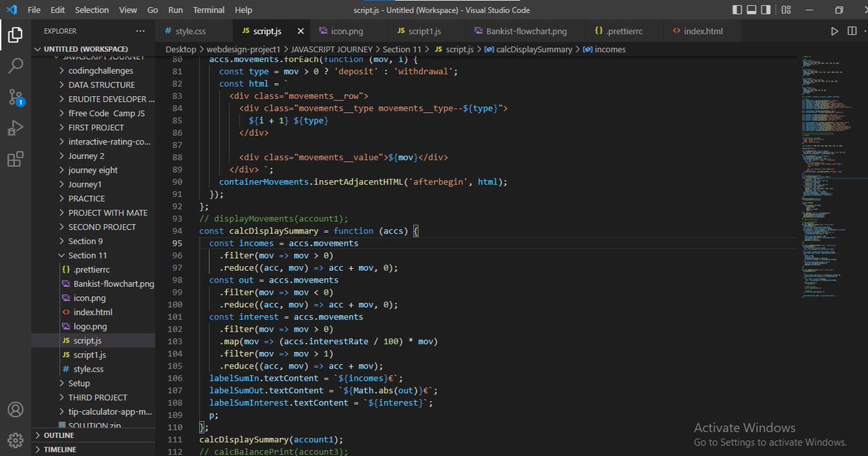Click incomes in the breadcrumb

point(610,49)
